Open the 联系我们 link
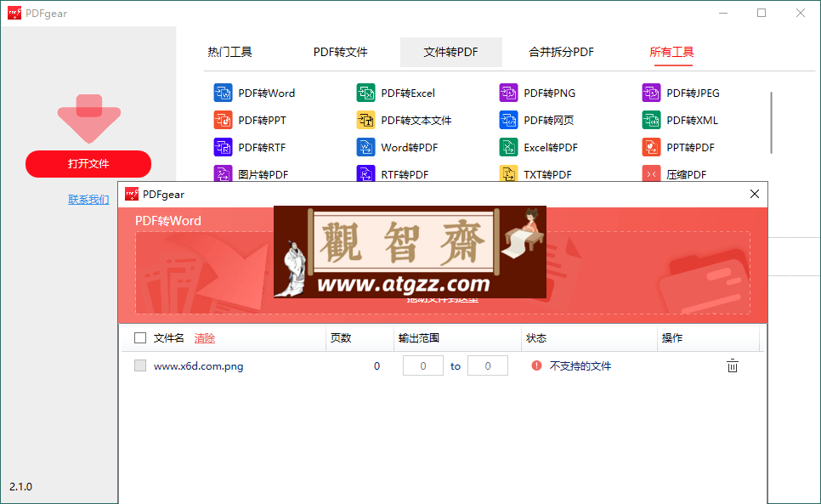Image resolution: width=821 pixels, height=504 pixels. [x=88, y=200]
